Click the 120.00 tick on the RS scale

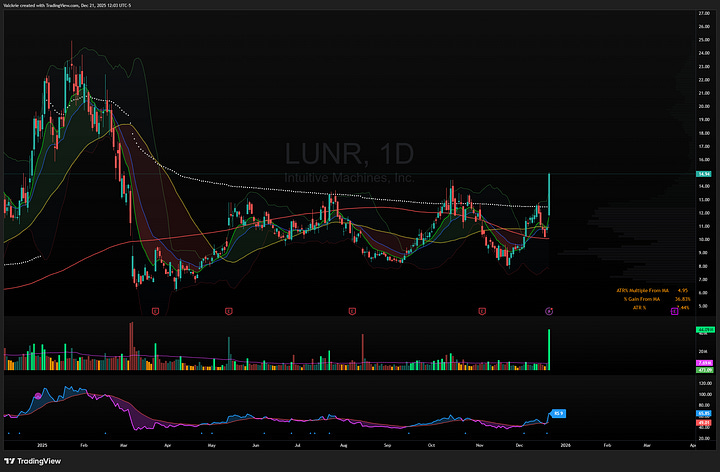(705, 383)
